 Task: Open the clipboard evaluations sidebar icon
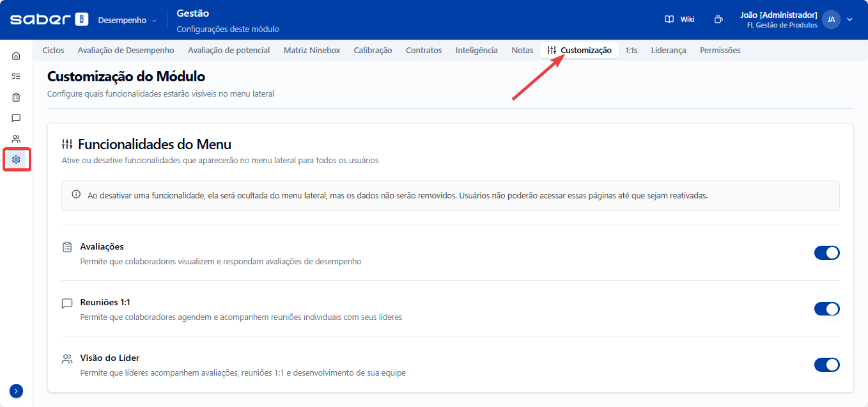pos(16,97)
